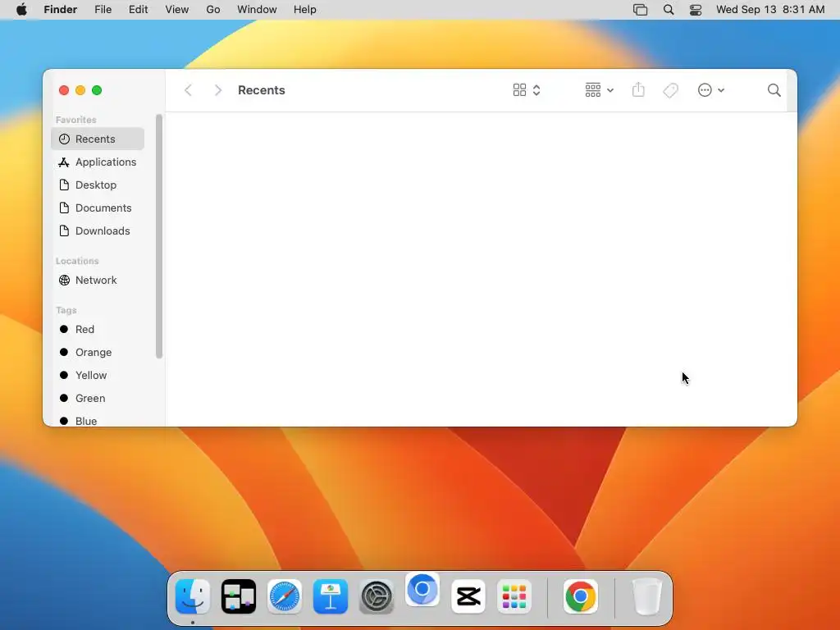Open the More actions ellipsis icon

pos(705,90)
